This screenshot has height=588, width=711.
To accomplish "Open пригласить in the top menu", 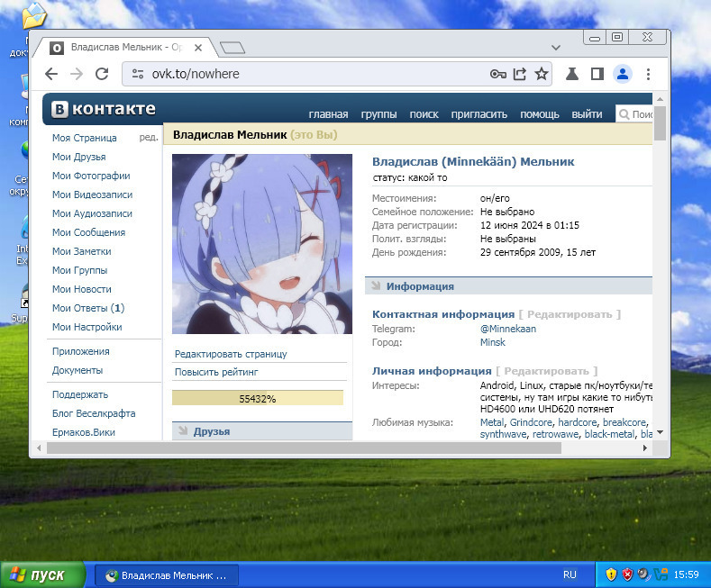I will [479, 114].
